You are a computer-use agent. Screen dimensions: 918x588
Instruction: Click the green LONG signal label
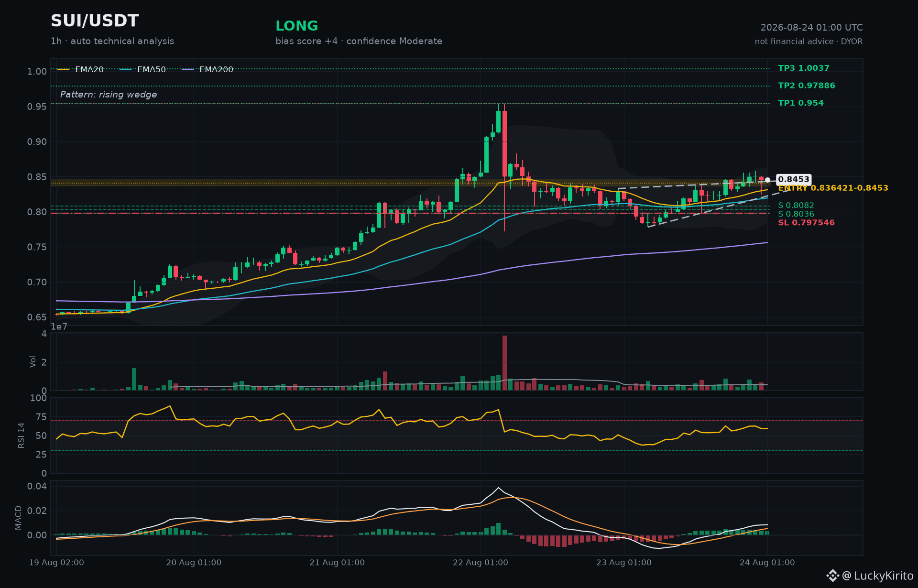point(297,26)
